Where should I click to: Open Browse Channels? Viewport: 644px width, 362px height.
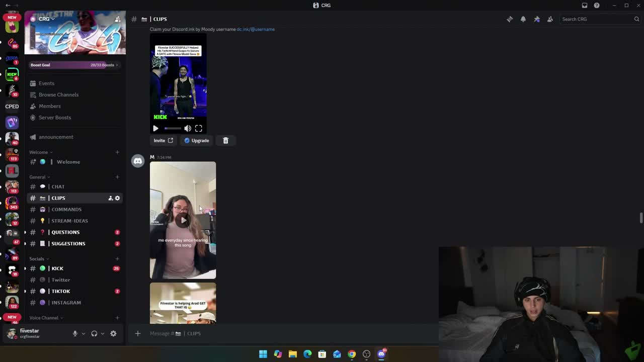click(x=75, y=95)
